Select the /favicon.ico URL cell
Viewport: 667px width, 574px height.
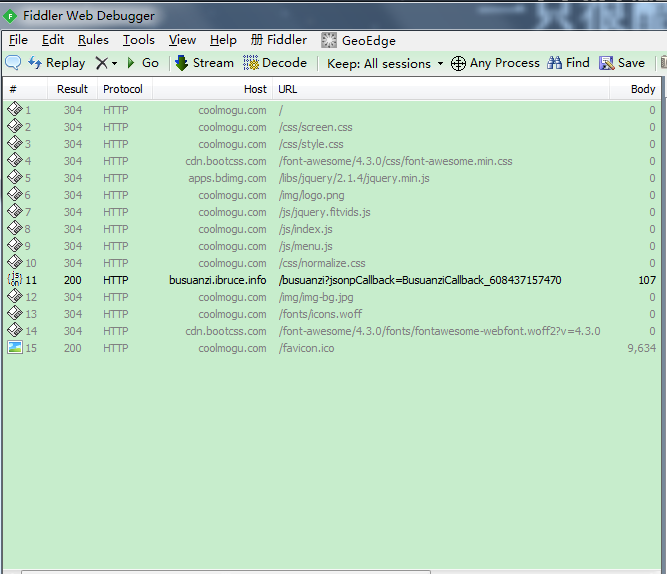pos(307,348)
